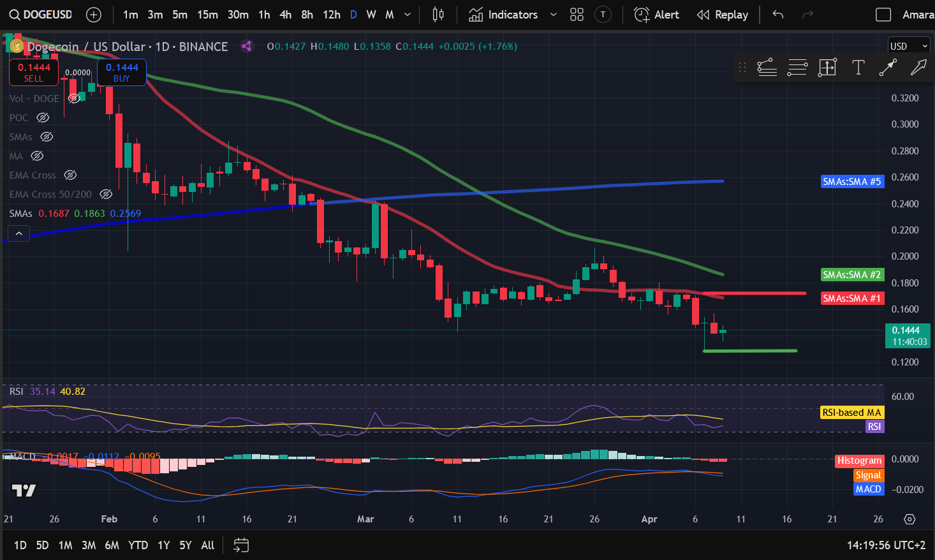Open the USD currency dropdown
935x560 pixels.
(x=909, y=46)
